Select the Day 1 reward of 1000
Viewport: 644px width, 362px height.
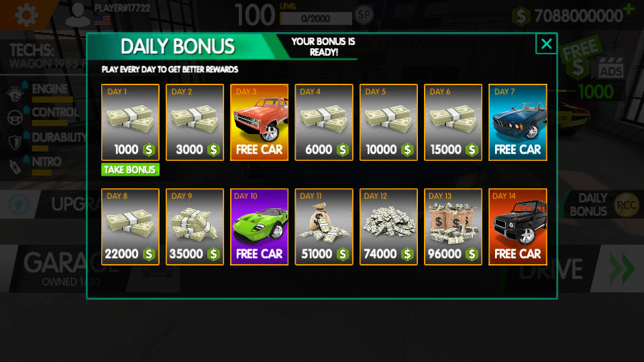coord(130,122)
